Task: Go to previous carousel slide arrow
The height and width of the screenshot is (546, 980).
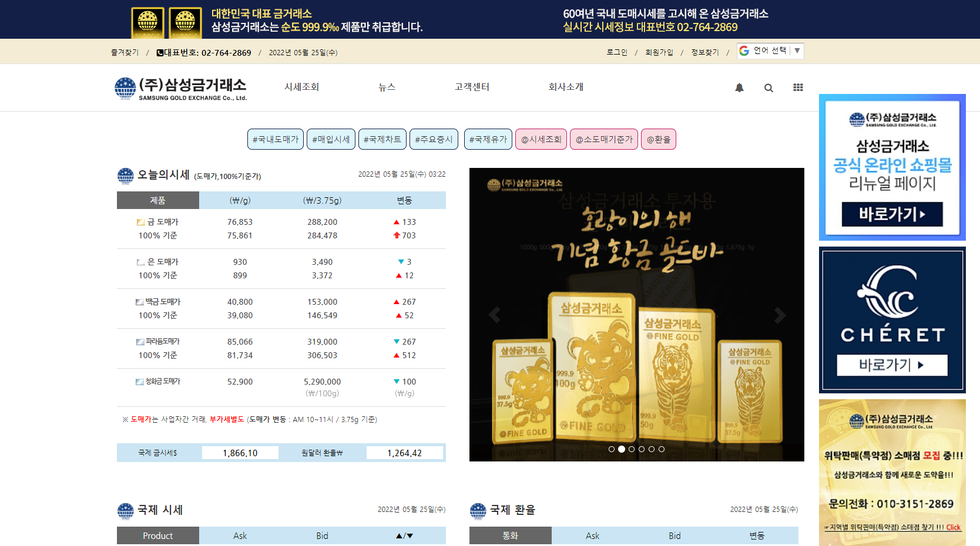Action: tap(495, 315)
